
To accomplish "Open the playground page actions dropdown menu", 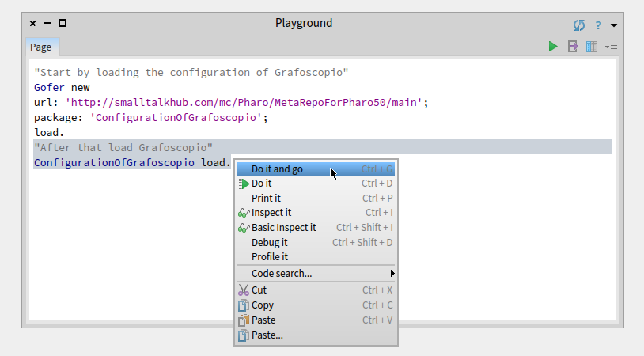I will point(611,47).
